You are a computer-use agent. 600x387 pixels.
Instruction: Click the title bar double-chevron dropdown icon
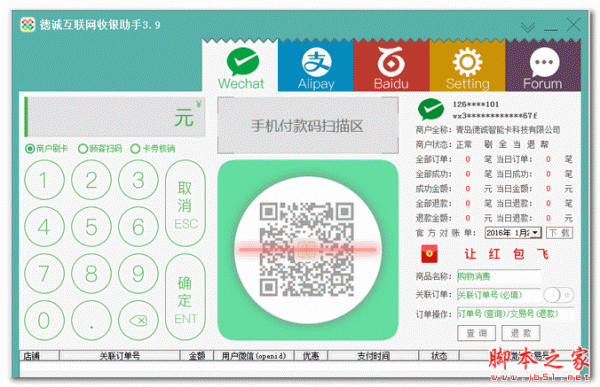(528, 27)
